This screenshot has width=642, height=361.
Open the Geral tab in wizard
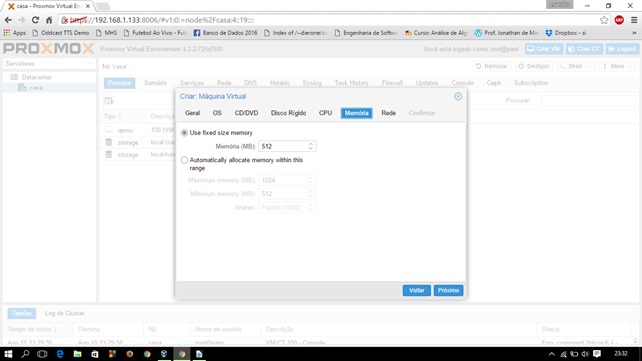click(x=192, y=113)
